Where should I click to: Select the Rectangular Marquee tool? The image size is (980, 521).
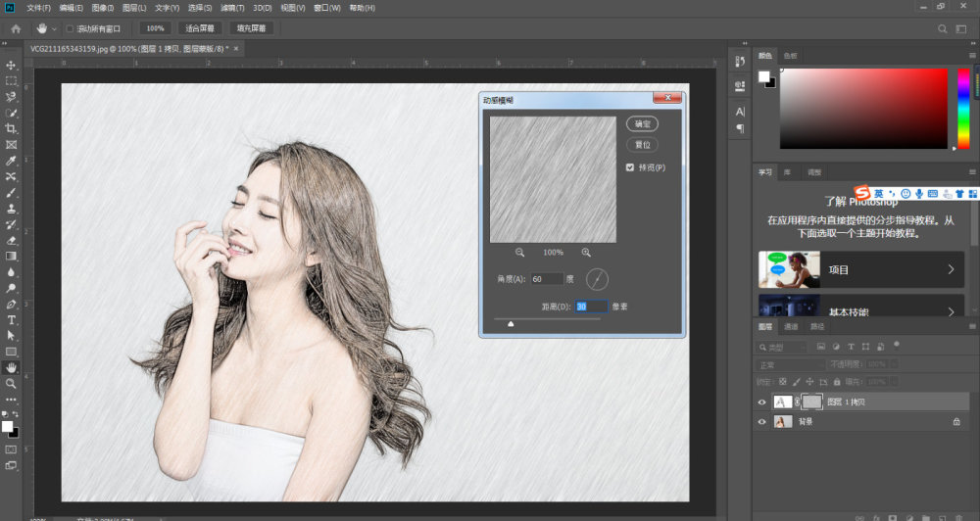(11, 81)
